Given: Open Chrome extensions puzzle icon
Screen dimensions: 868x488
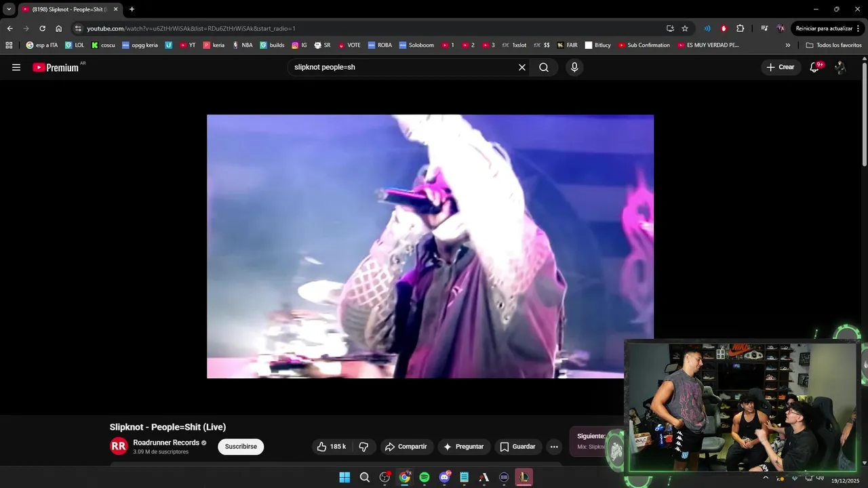Looking at the screenshot, I should (x=741, y=28).
